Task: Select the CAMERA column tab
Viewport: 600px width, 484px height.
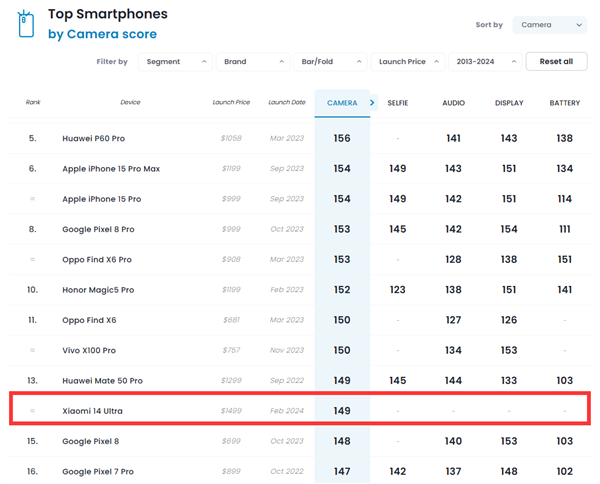Action: pyautogui.click(x=341, y=103)
